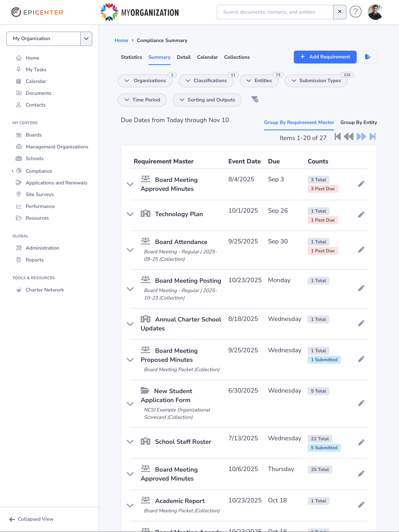Image resolution: width=399 pixels, height=532 pixels.
Task: Click the export icon beside Add Requirement
Action: click(367, 57)
